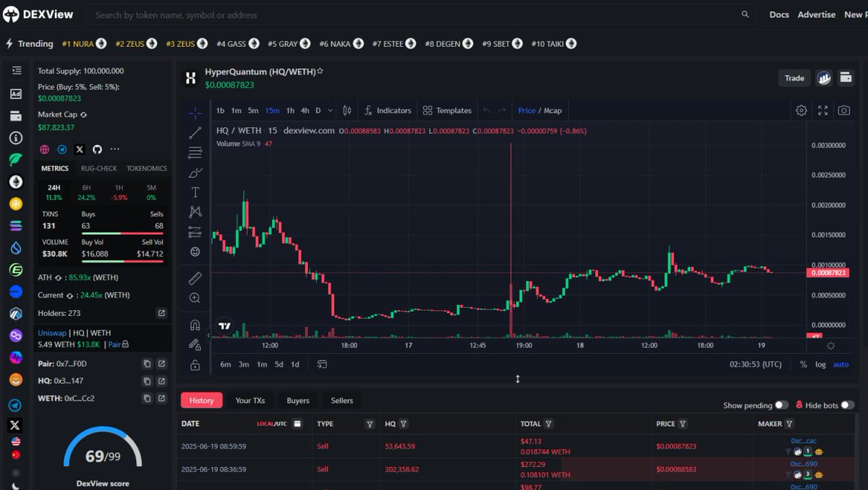
Task: Toggle stay in drawing mode
Action: click(x=195, y=345)
